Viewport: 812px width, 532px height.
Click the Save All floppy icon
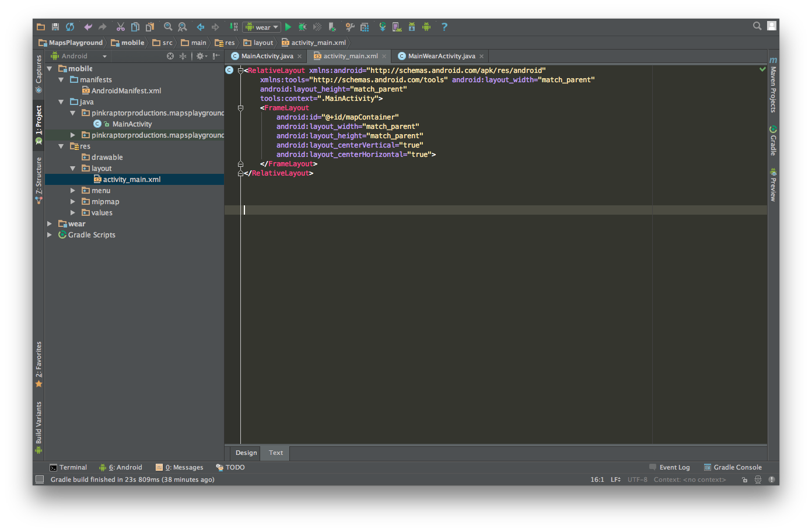tap(55, 27)
